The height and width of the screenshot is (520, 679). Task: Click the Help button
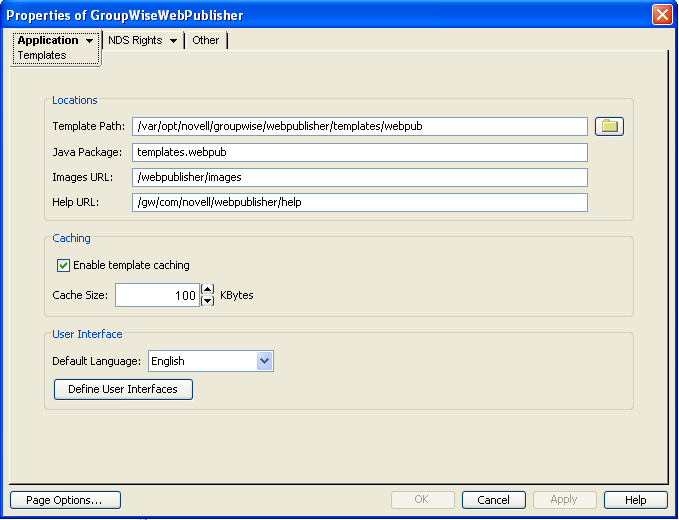click(635, 500)
